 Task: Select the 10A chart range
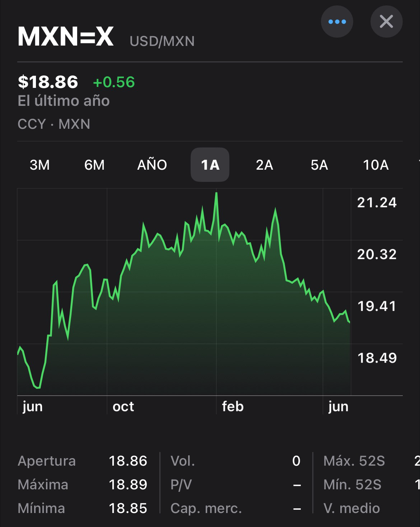tap(376, 165)
